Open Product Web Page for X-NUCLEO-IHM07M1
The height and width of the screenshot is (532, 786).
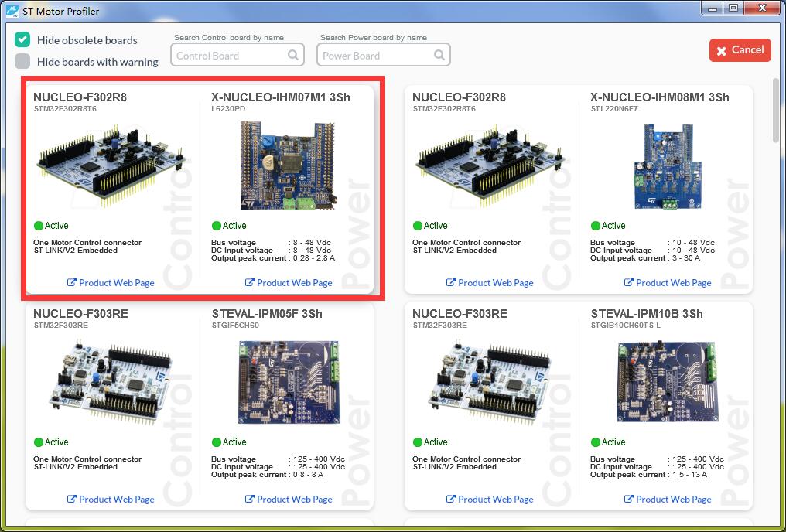pyautogui.click(x=289, y=282)
